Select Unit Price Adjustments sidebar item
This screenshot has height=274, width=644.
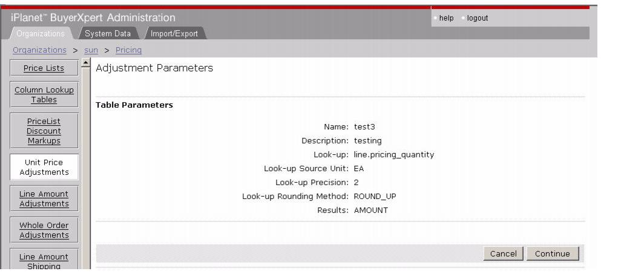pyautogui.click(x=44, y=168)
